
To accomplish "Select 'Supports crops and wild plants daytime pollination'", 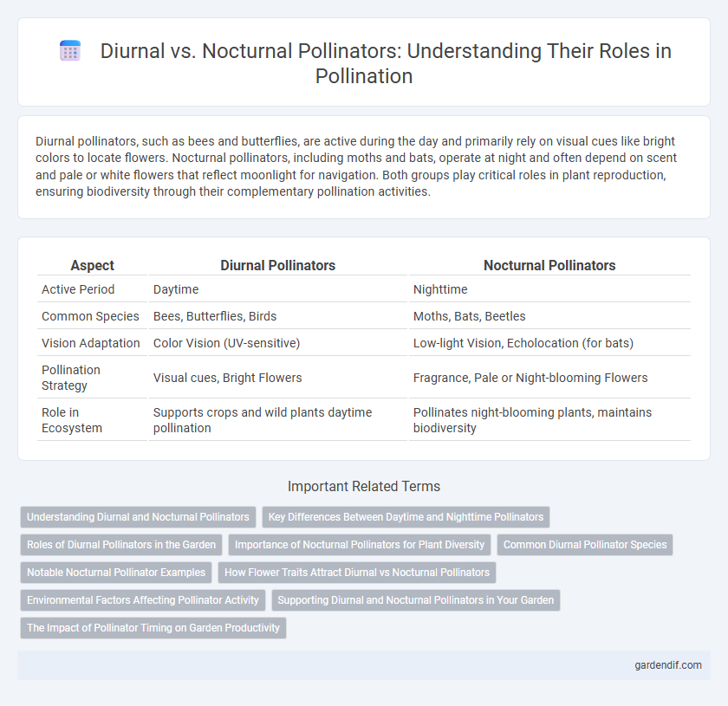I will (x=277, y=420).
